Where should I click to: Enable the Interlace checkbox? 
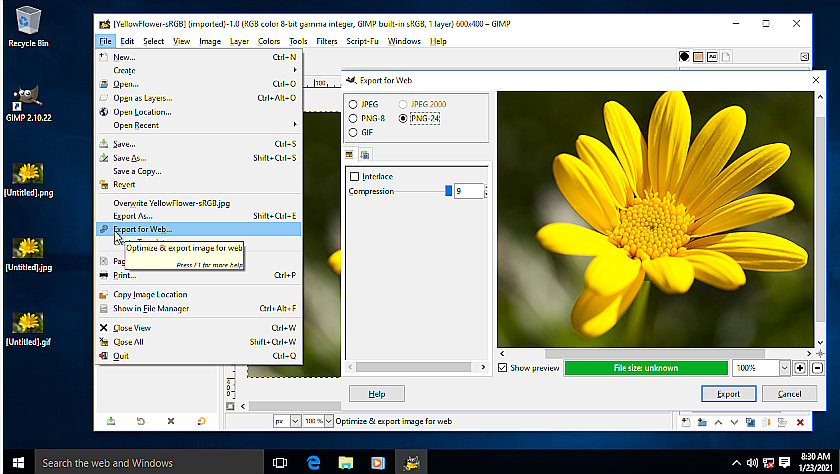click(x=354, y=177)
